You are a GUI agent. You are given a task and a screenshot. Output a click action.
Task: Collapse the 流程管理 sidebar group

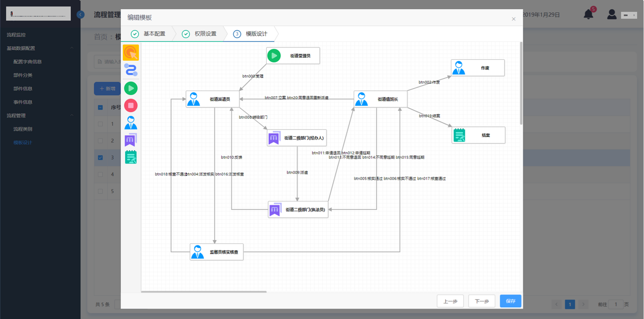(x=40, y=115)
